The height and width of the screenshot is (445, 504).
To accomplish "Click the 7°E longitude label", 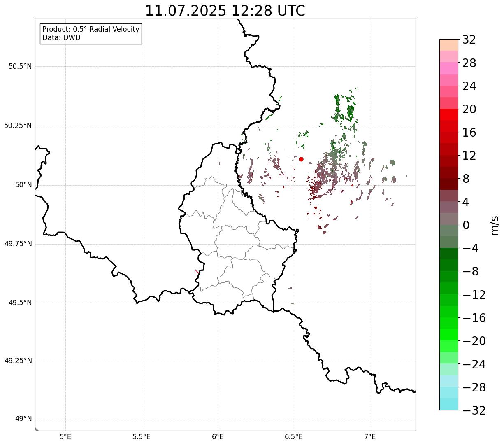I will [370, 437].
